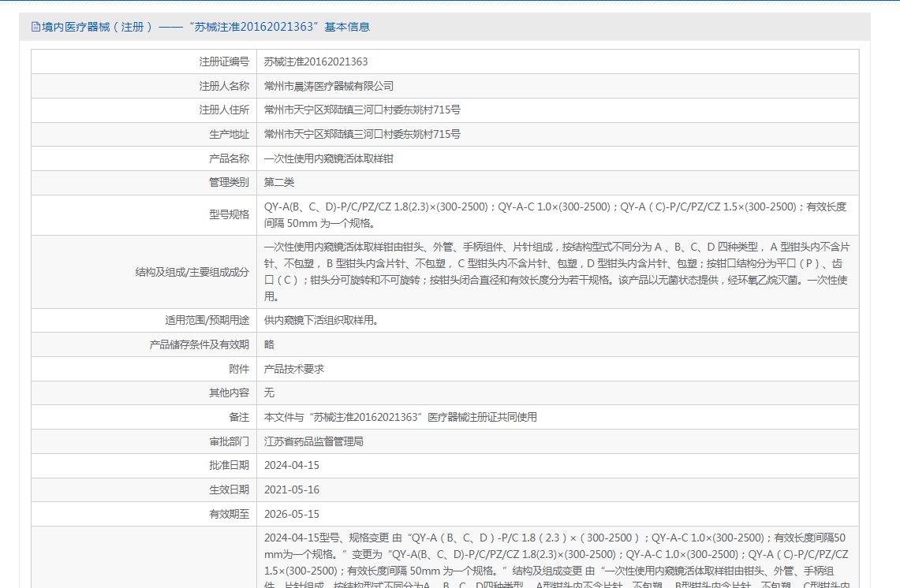Select the approving department 江苏省药品监督管理局
This screenshot has height=588, width=900.
coord(313,441)
